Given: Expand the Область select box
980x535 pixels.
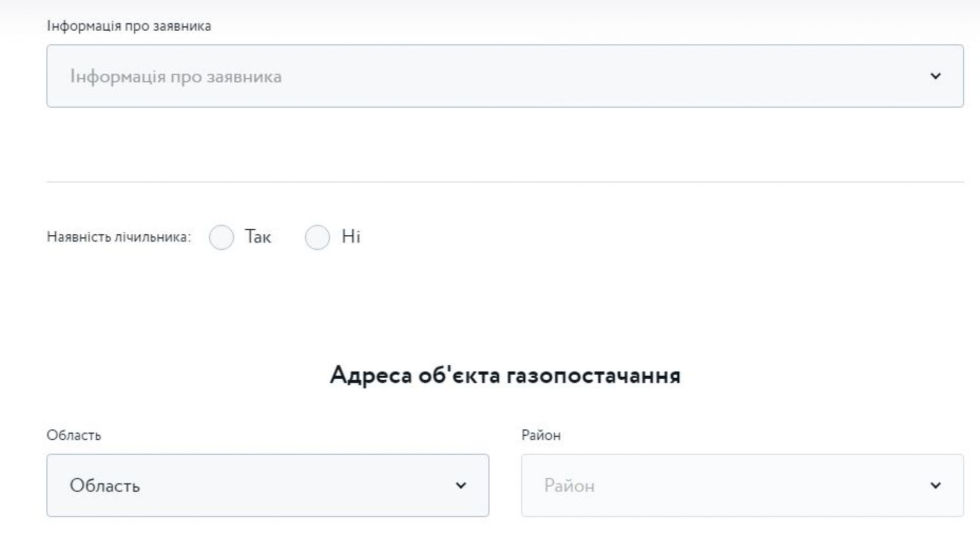Looking at the screenshot, I should click(267, 485).
